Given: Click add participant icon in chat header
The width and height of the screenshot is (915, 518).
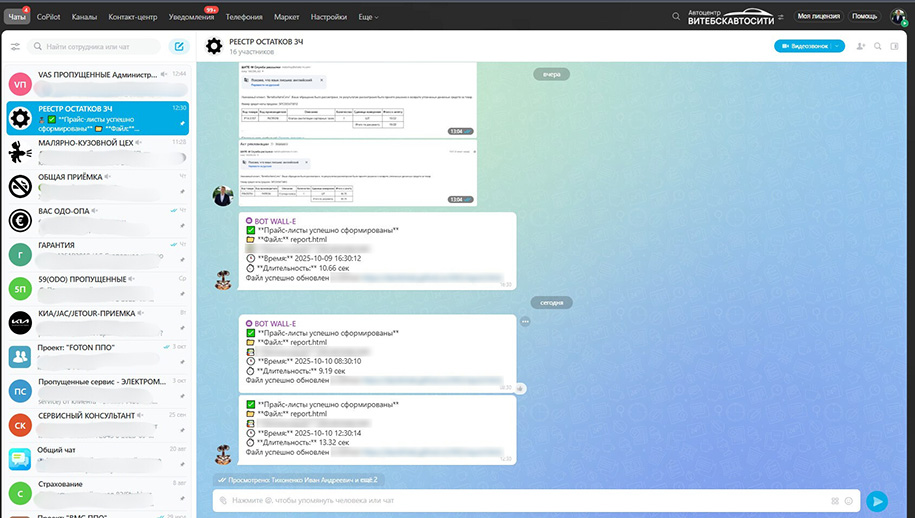Looking at the screenshot, I should pyautogui.click(x=859, y=46).
